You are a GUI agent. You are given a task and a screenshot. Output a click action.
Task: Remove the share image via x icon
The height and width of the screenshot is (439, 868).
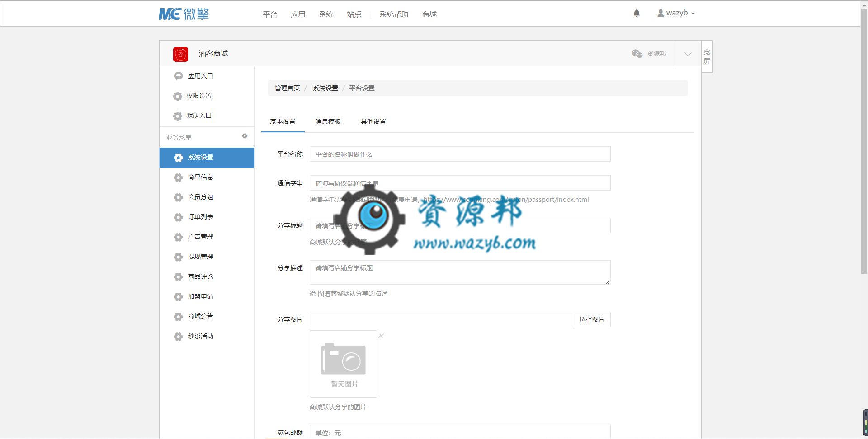(x=381, y=336)
